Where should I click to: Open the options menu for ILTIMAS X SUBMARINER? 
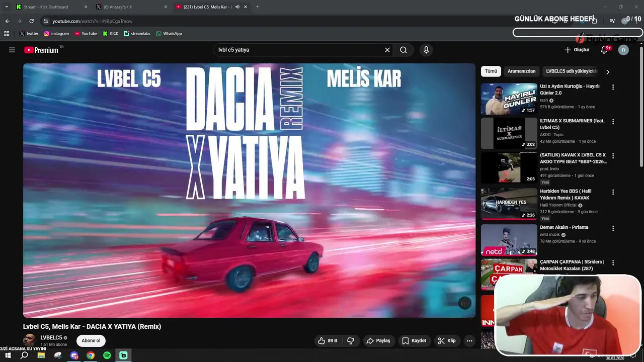click(x=613, y=122)
